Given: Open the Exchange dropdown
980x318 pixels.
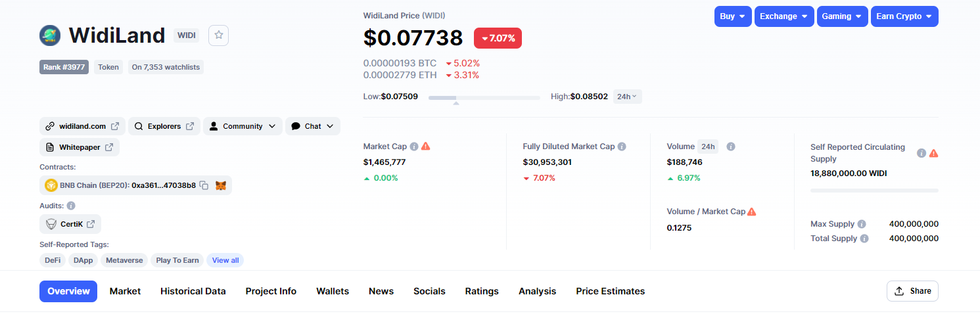Looking at the screenshot, I should pyautogui.click(x=784, y=16).
